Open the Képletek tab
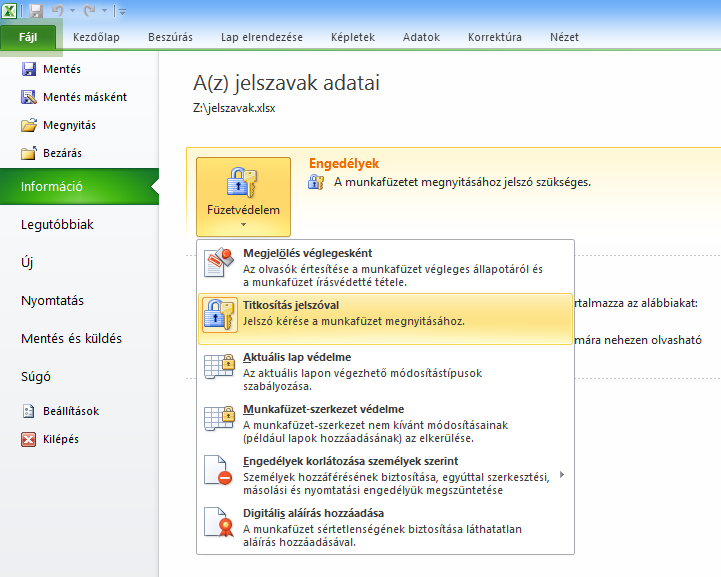Screen dimensions: 721x577 [x=353, y=37]
